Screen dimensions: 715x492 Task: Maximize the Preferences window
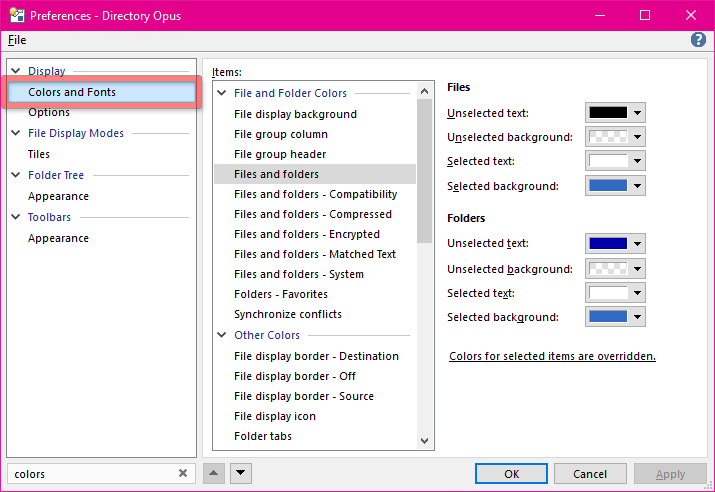(645, 16)
